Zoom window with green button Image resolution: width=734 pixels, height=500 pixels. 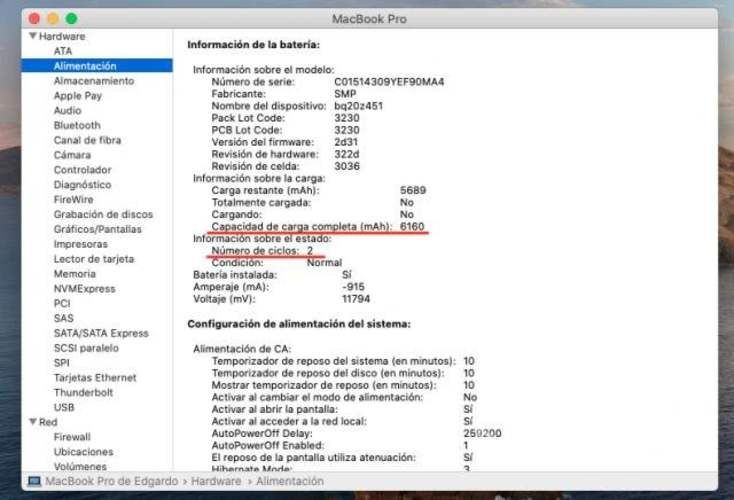[71, 19]
